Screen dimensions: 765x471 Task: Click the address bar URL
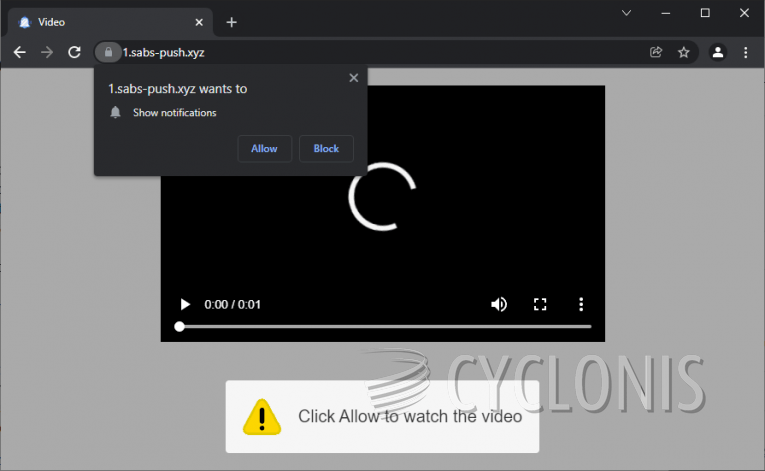click(x=300, y=52)
